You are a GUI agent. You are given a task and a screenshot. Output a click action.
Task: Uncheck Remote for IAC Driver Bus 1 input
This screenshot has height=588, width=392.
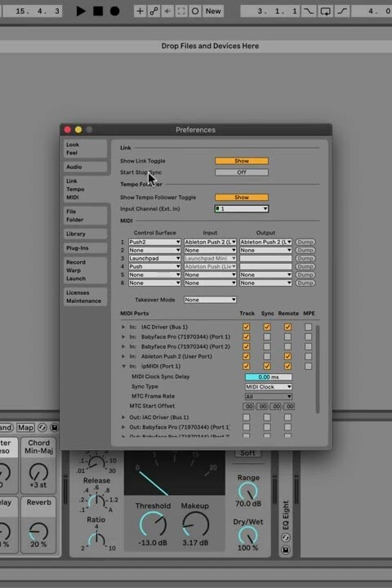click(x=287, y=327)
